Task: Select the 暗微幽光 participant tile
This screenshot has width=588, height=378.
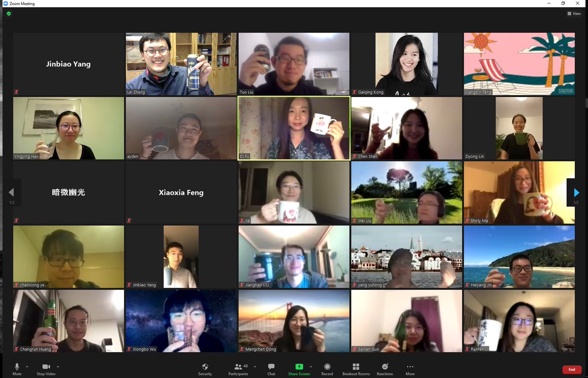Action: click(69, 192)
